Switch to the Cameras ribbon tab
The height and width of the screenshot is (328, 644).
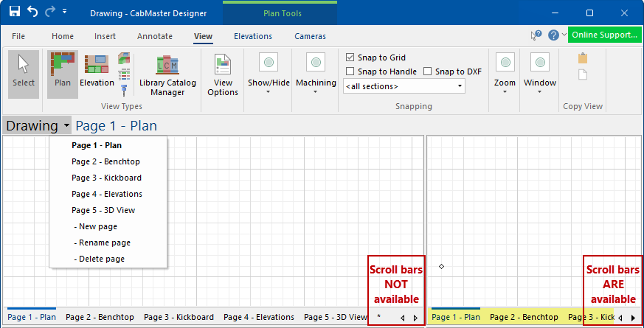pos(310,36)
